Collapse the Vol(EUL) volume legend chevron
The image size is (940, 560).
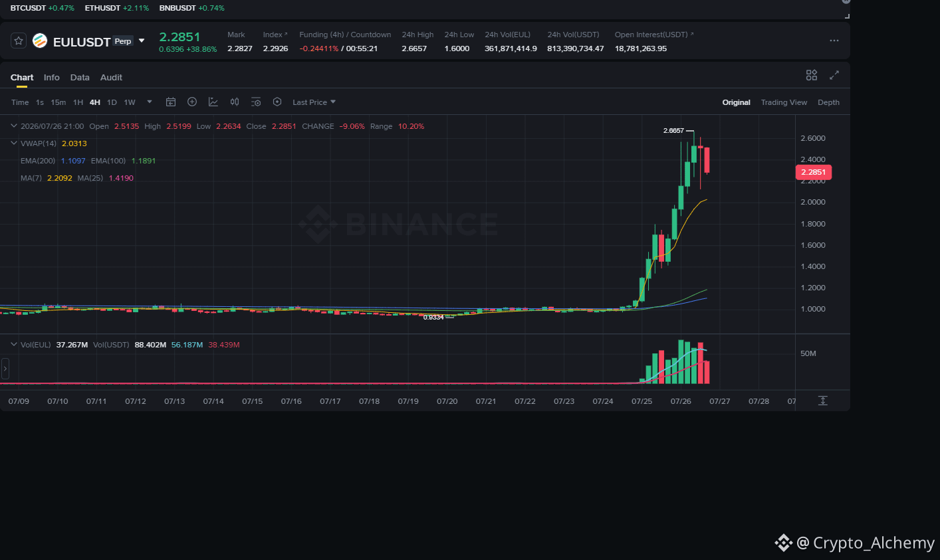tap(13, 344)
